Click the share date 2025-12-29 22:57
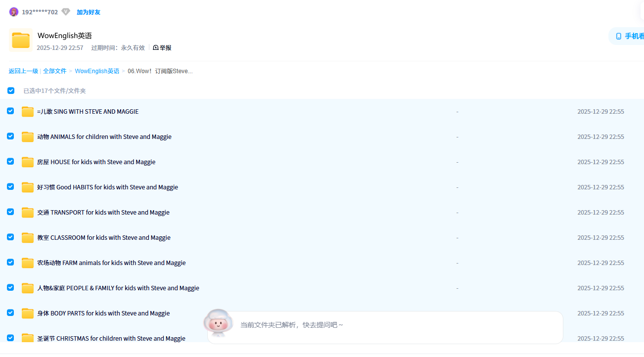 [60, 48]
